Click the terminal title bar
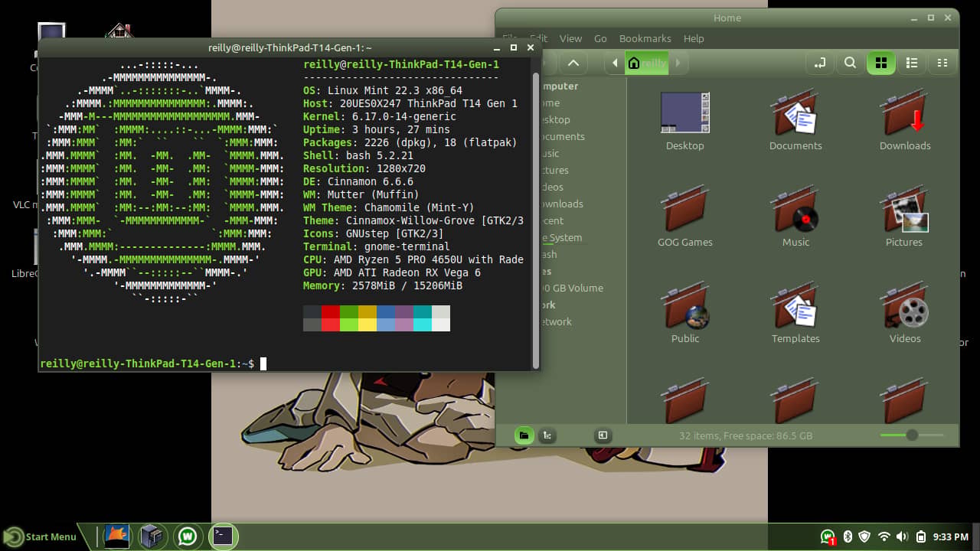This screenshot has width=980, height=551. 289,47
